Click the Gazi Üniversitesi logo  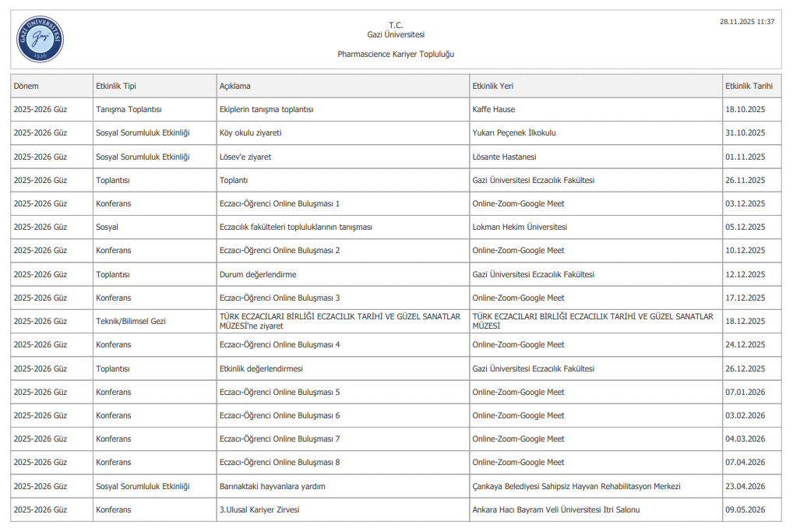click(39, 39)
